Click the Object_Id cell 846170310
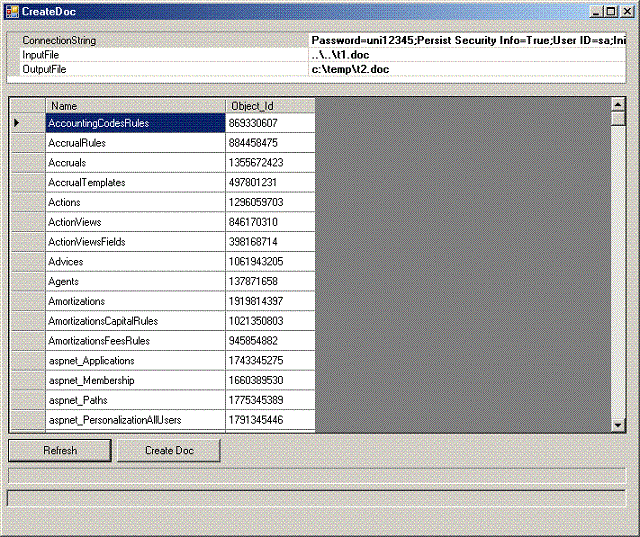This screenshot has height=537, width=640. 270,222
